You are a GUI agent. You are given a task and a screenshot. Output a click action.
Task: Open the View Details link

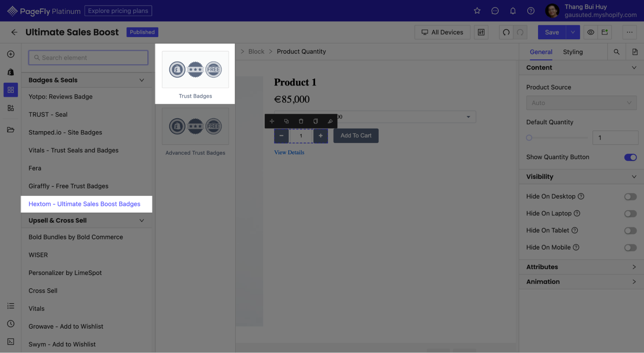[289, 152]
